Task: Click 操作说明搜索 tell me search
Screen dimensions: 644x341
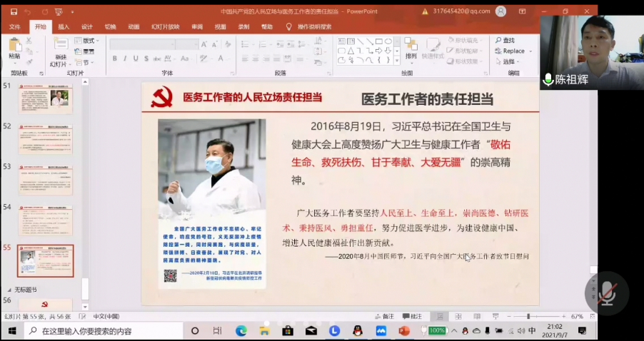Action: tap(314, 26)
